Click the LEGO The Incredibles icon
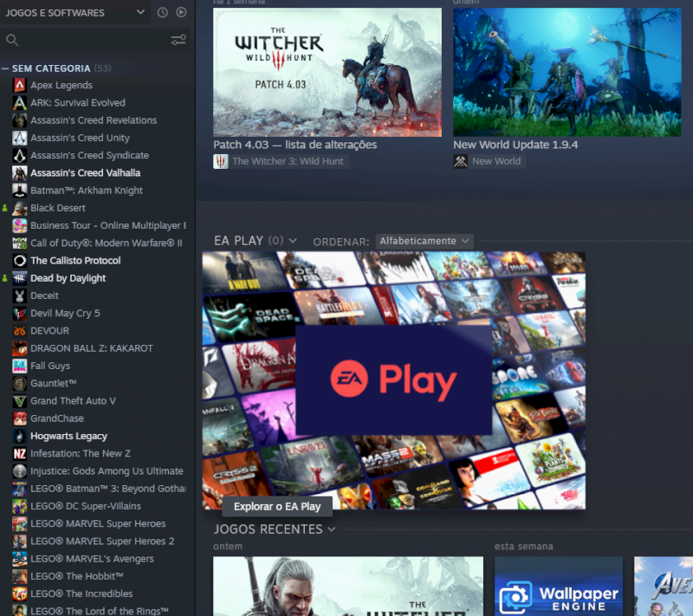This screenshot has width=693, height=616. point(19,593)
